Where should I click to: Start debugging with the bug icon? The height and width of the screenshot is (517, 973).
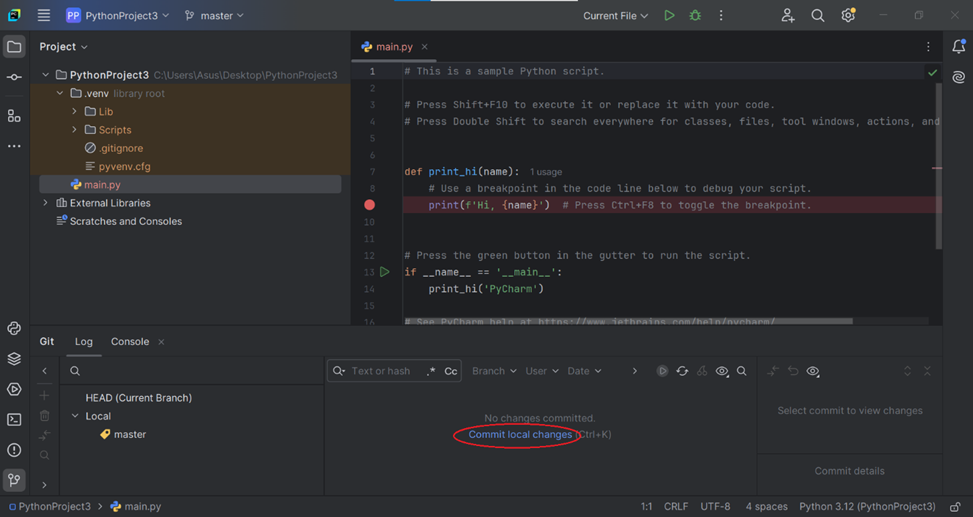(695, 16)
